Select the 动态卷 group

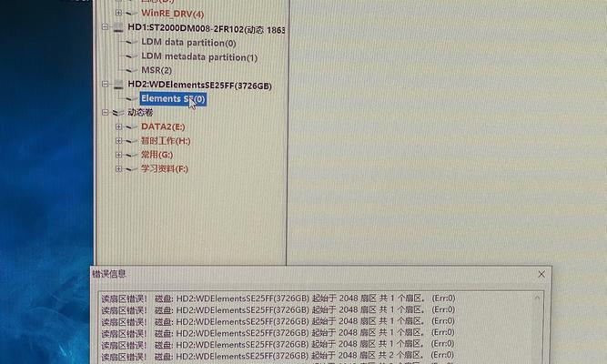tap(140, 112)
